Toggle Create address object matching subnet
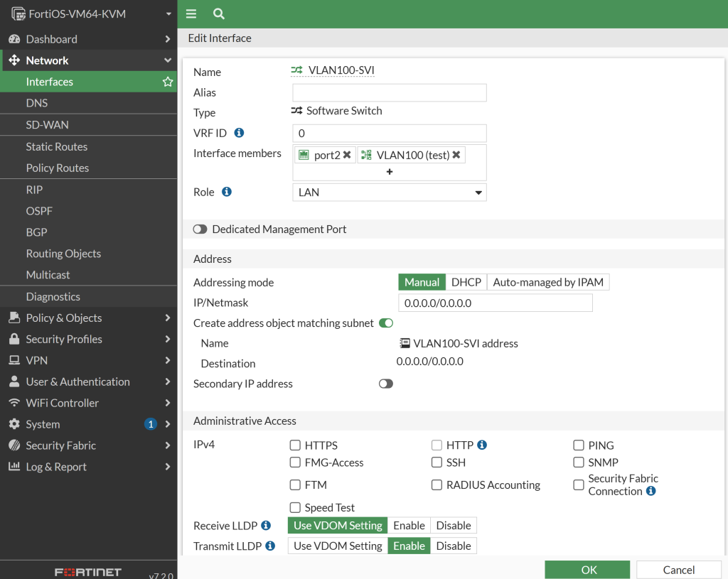This screenshot has width=728, height=579. pos(386,323)
